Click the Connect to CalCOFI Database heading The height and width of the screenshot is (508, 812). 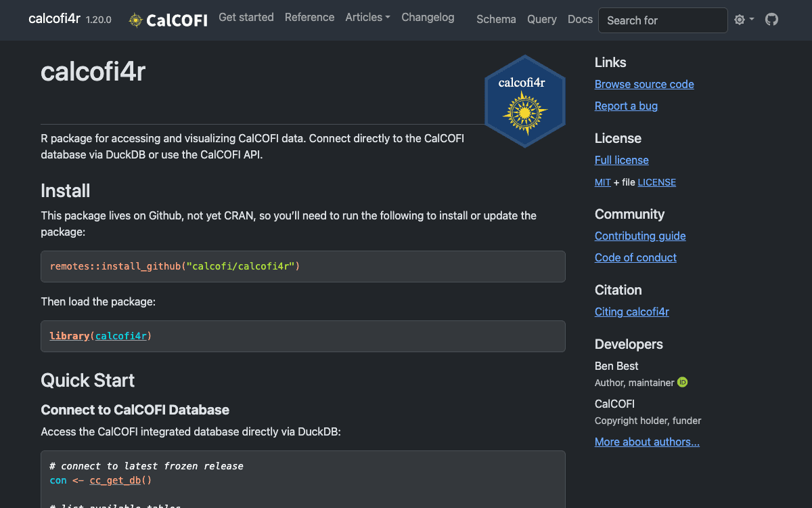pos(135,410)
